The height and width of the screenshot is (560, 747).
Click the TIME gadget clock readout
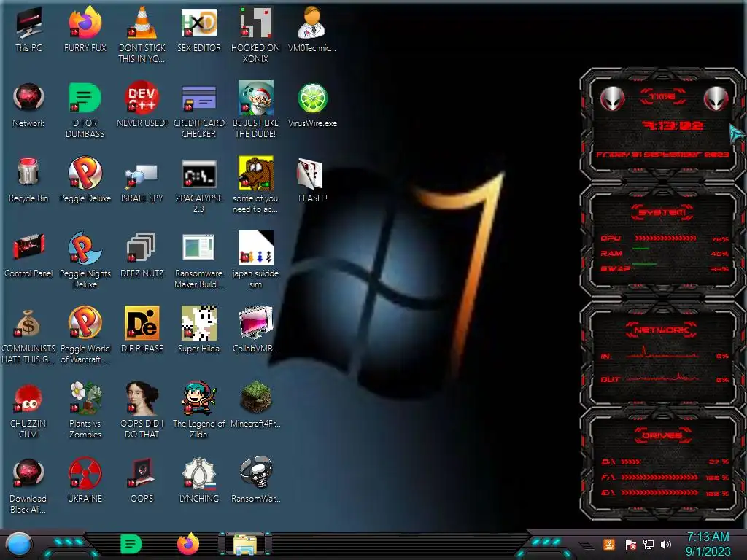click(x=672, y=125)
